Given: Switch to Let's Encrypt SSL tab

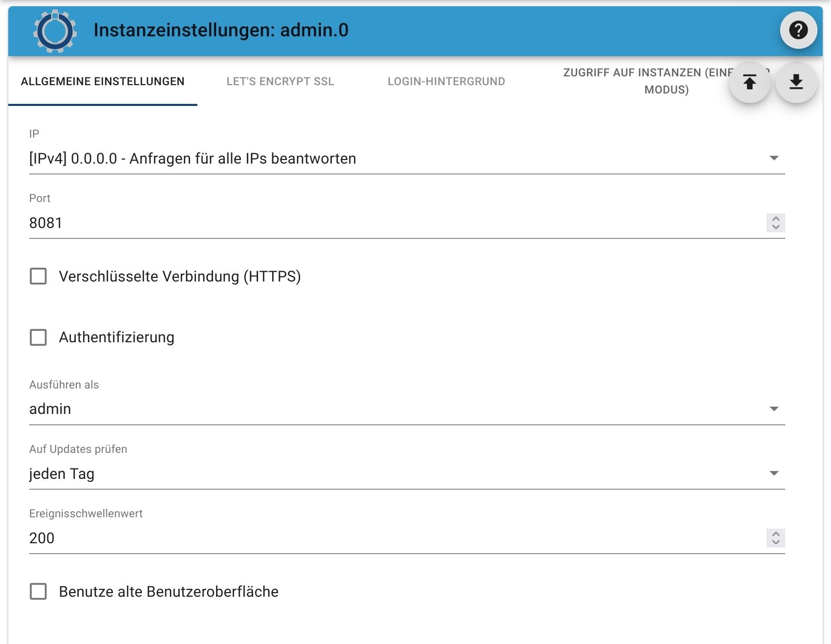Looking at the screenshot, I should click(x=280, y=82).
